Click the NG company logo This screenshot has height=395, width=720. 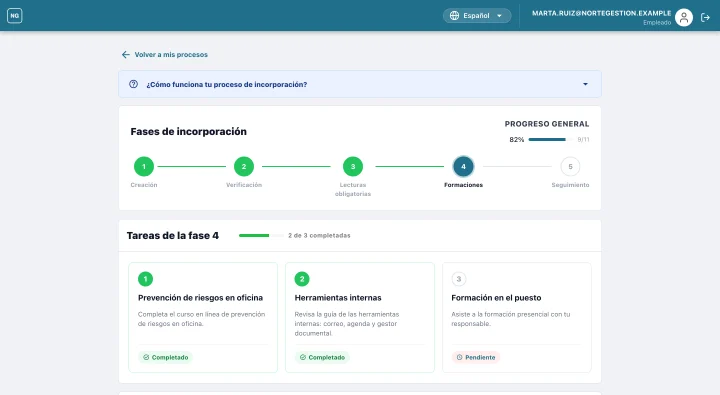click(15, 16)
